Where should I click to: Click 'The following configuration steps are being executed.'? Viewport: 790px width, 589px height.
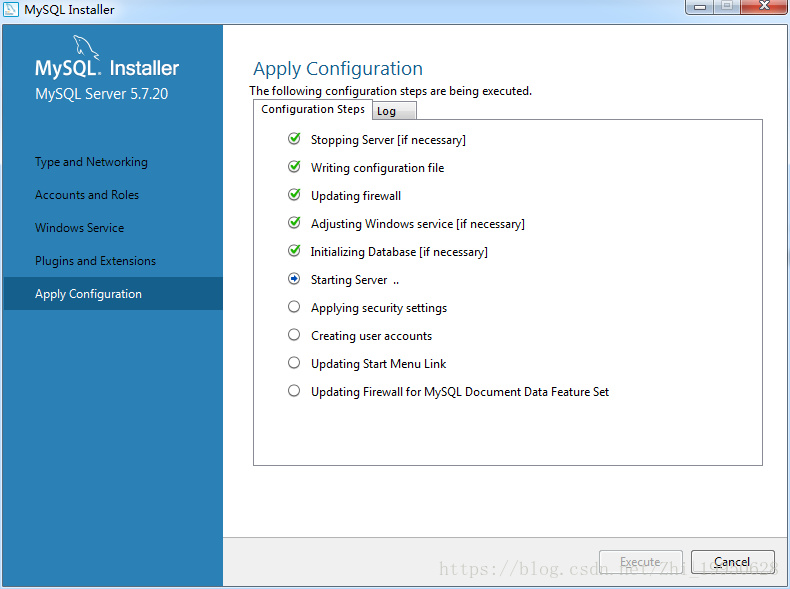tap(390, 91)
